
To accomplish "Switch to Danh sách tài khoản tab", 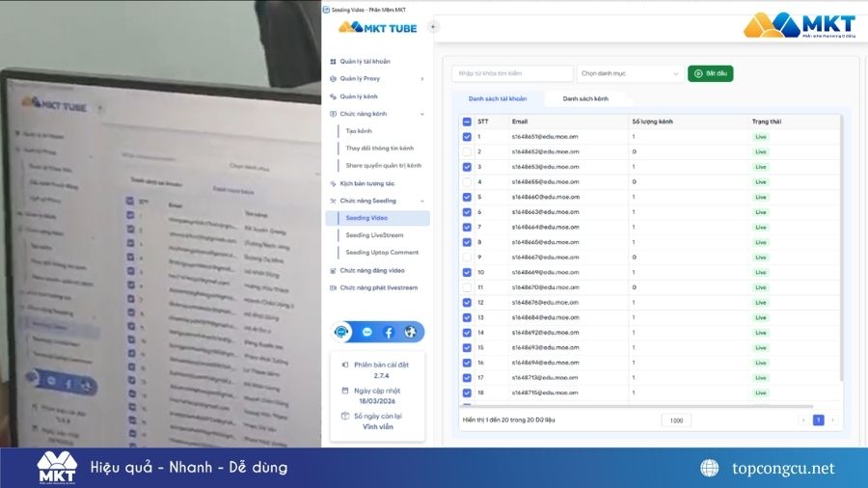I will [x=498, y=98].
